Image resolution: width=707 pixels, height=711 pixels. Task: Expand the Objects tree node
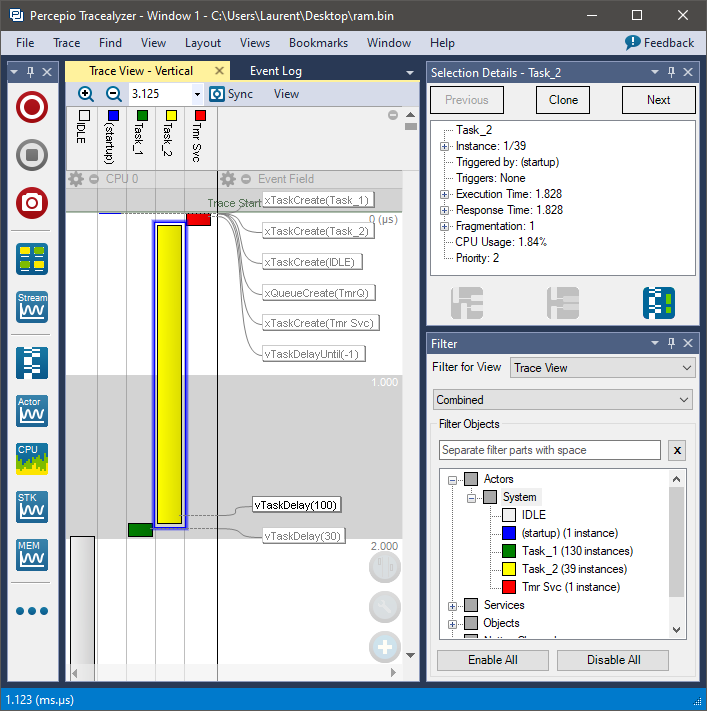[452, 624]
